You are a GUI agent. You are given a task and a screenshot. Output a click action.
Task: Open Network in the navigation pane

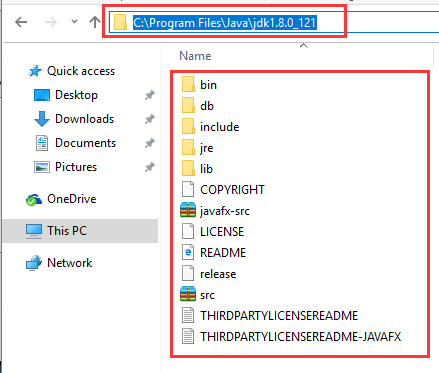tap(69, 263)
